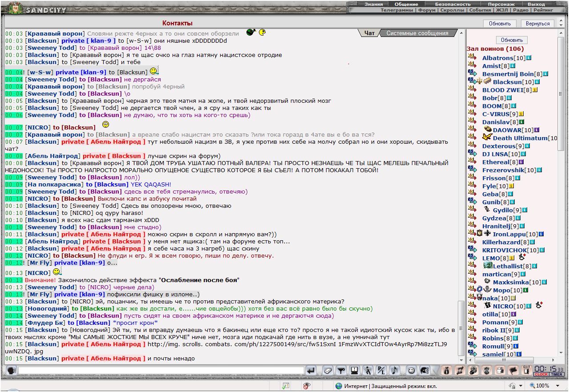Screen dimensions: 569x392
Task: Click the flag icon in bottom toolbar
Action: pyautogui.click(x=514, y=370)
